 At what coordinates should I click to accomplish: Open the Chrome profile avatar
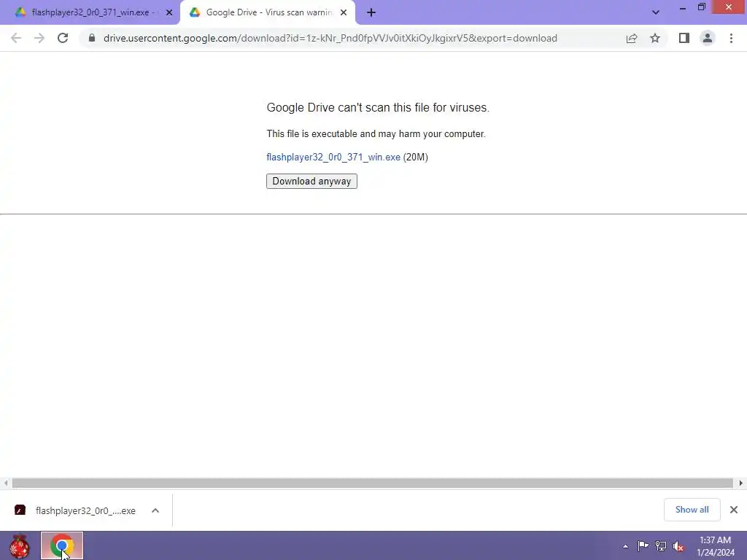pos(708,38)
